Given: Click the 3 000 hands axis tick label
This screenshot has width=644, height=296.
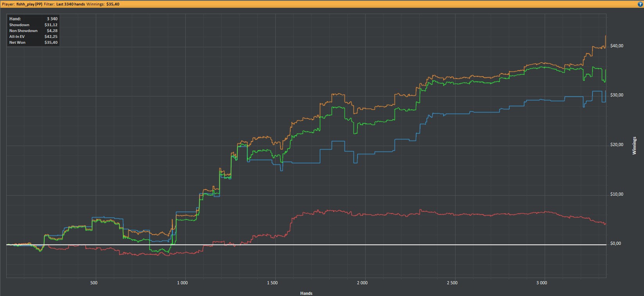Looking at the screenshot, I should point(542,283).
